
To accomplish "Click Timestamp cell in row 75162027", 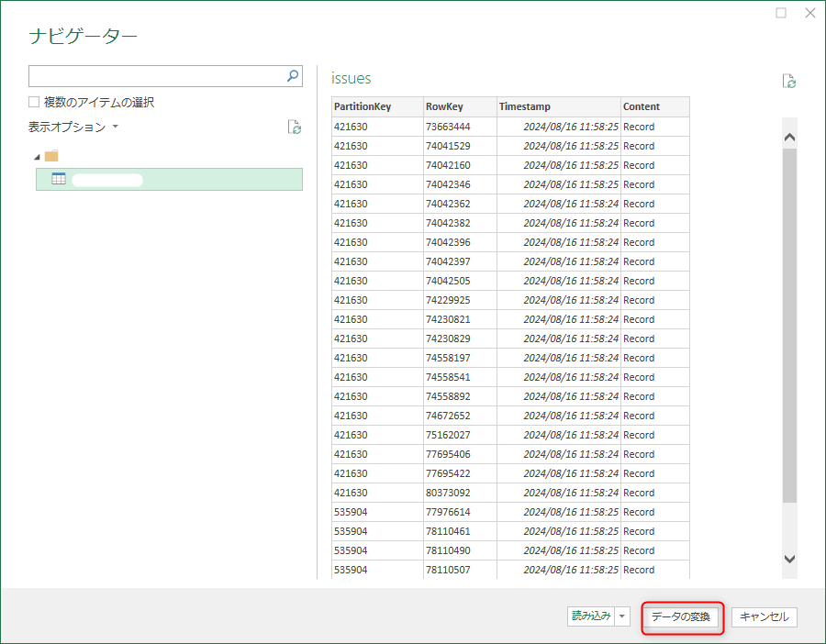I will coord(559,435).
